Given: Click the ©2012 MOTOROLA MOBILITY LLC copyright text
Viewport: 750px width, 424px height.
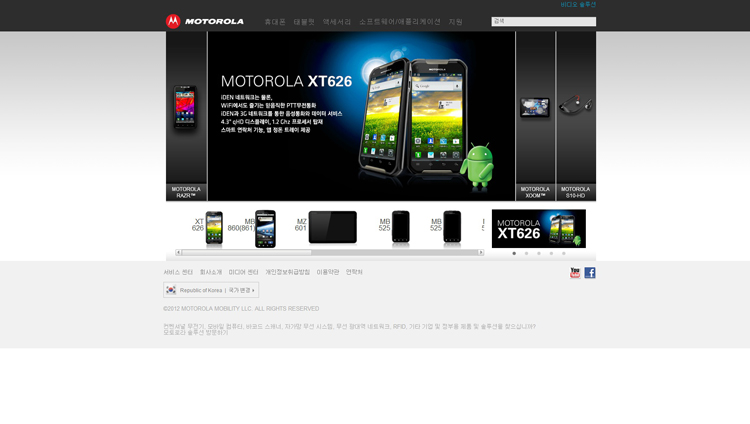Looking at the screenshot, I should [241, 309].
